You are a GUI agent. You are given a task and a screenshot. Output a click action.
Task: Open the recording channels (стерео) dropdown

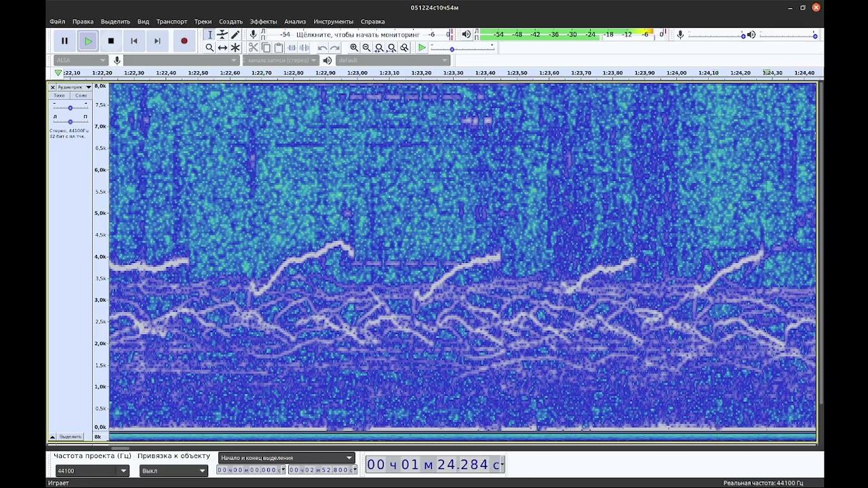coord(280,60)
